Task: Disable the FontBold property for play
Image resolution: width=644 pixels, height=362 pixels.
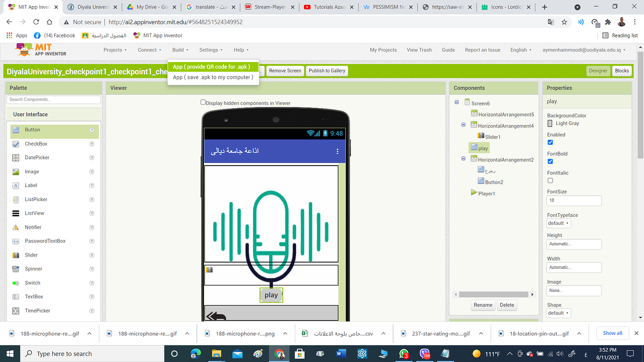Action: (x=550, y=161)
